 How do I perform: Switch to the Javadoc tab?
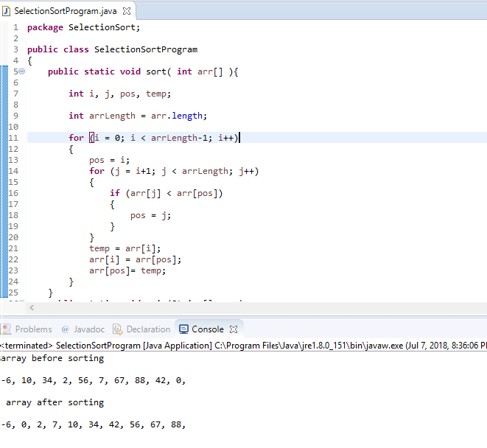click(x=89, y=329)
